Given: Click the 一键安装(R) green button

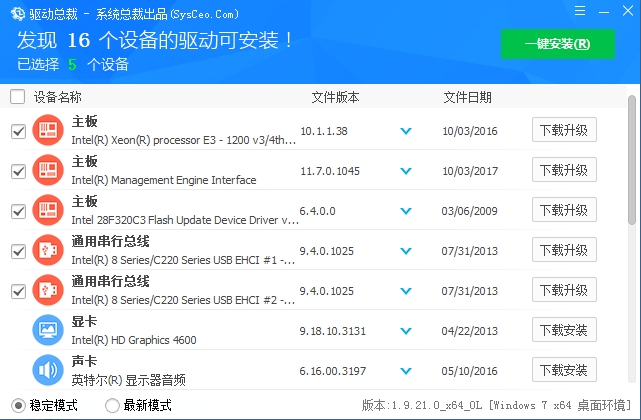Looking at the screenshot, I should pos(558,44).
